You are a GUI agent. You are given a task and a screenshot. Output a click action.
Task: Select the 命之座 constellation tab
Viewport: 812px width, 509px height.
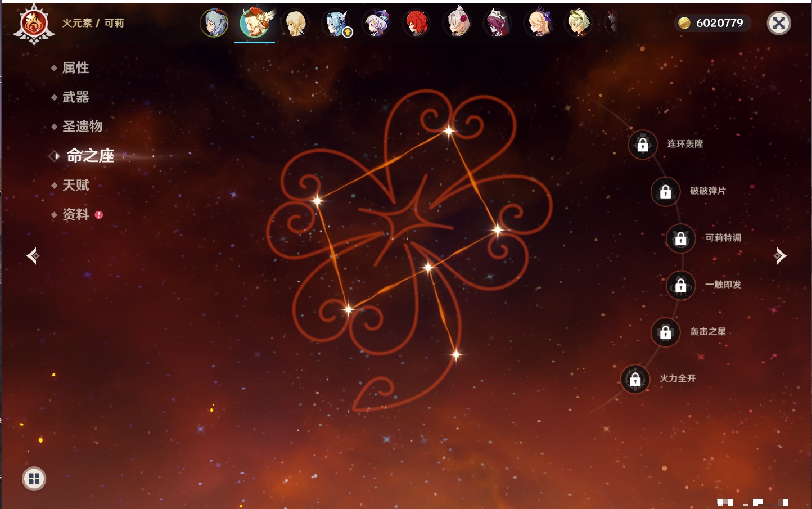[x=90, y=156]
